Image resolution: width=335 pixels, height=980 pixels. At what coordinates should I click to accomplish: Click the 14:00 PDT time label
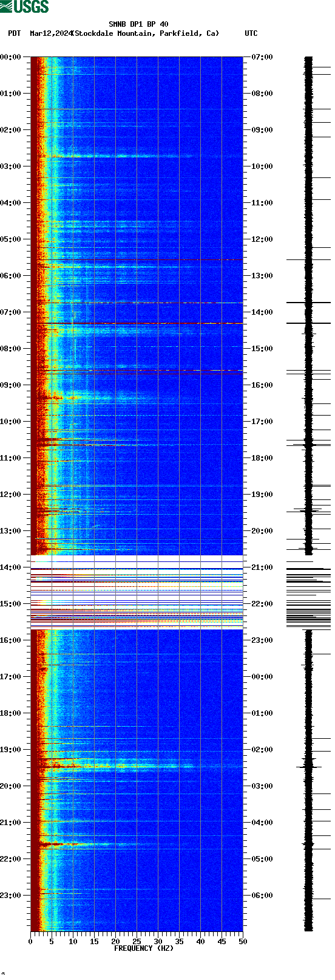click(x=10, y=567)
